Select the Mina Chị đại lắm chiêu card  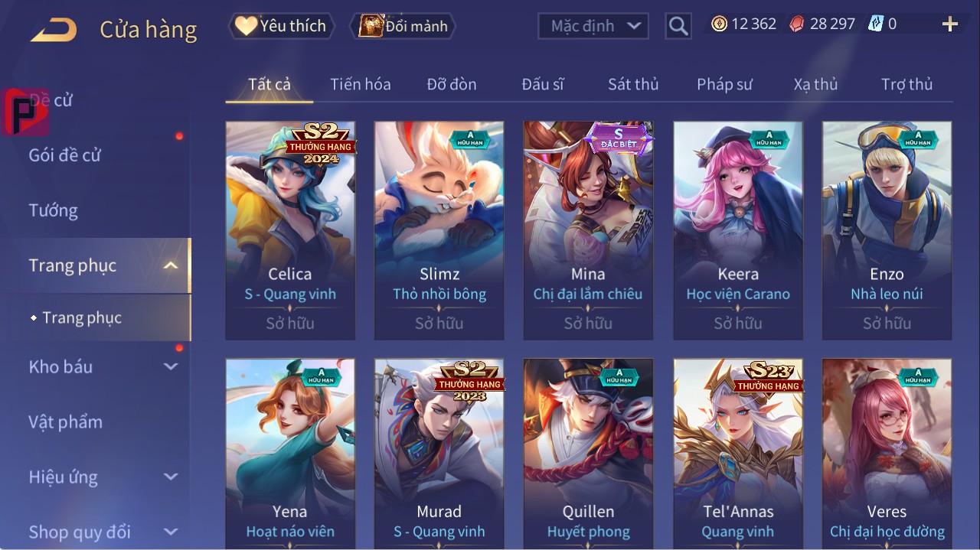click(x=588, y=230)
